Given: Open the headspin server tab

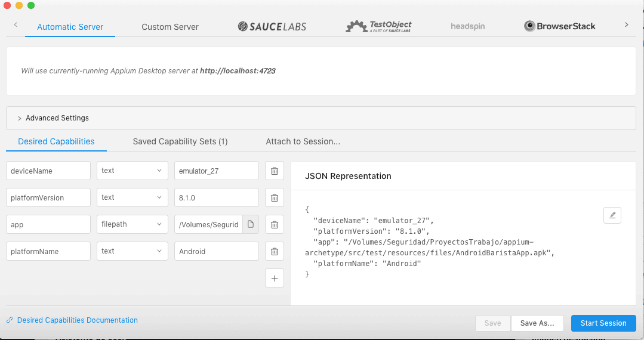Looking at the screenshot, I should (x=467, y=27).
